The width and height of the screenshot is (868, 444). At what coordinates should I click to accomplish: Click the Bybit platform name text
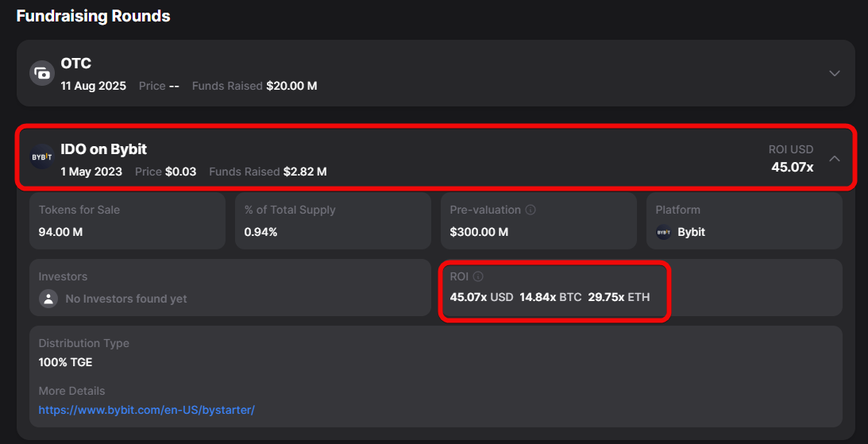(691, 233)
